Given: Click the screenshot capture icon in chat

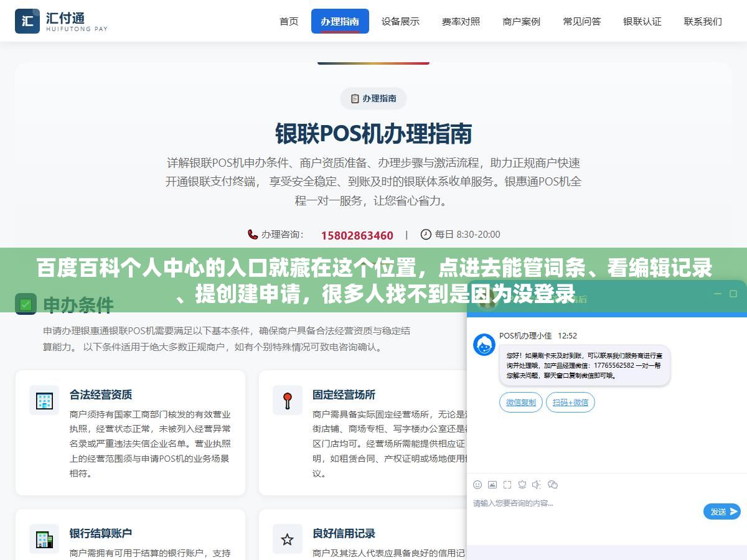Looking at the screenshot, I should 507,485.
